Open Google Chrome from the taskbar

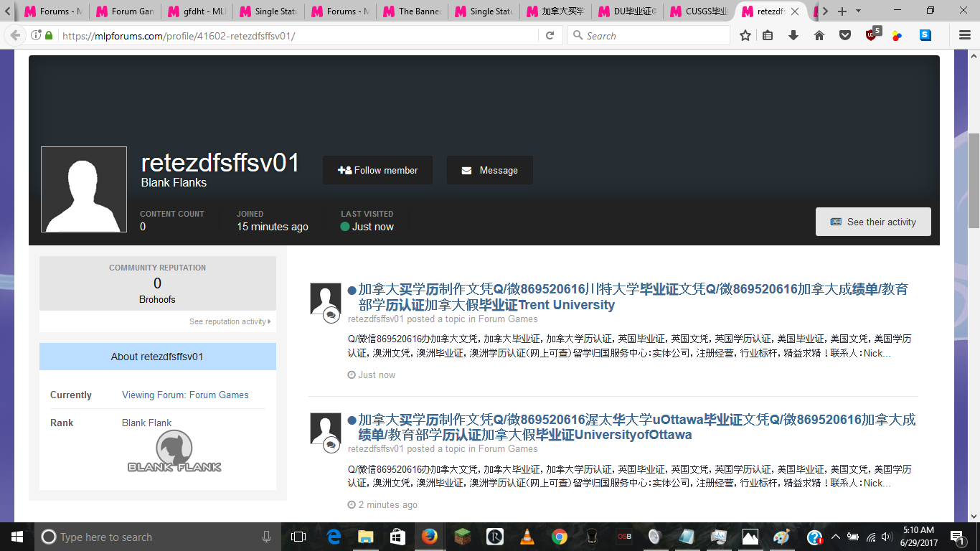click(x=560, y=537)
